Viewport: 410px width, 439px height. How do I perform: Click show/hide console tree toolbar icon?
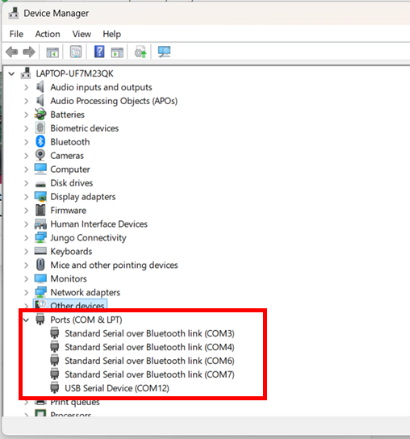coord(52,52)
